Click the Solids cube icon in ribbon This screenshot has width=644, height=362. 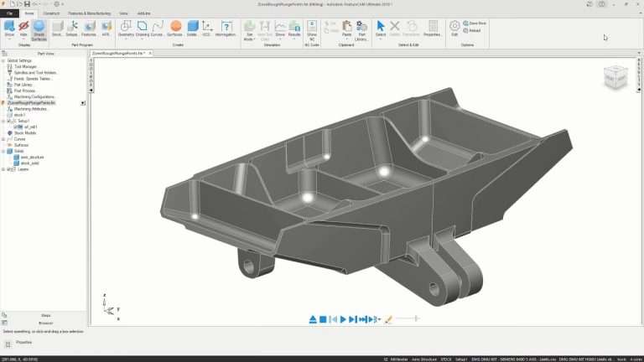pos(192,29)
